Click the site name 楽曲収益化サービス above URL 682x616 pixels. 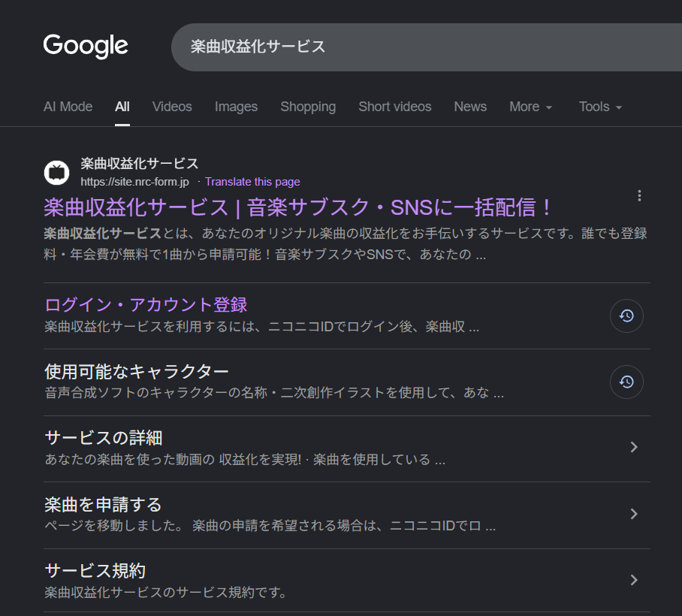tap(139, 164)
